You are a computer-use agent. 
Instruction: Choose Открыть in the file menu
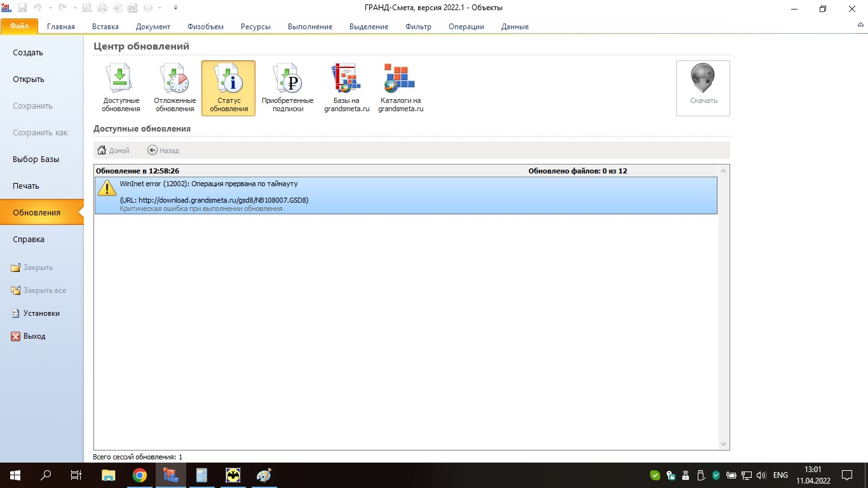(x=41, y=79)
